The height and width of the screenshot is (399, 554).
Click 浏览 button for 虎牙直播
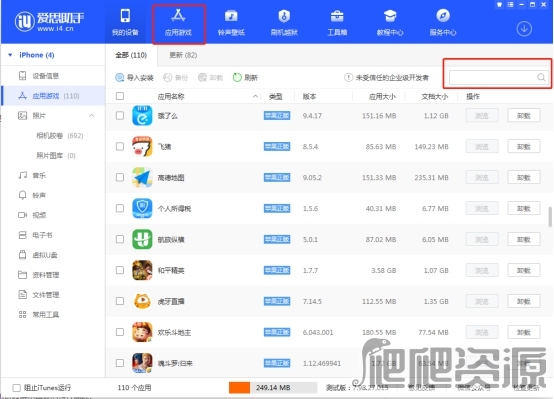click(482, 301)
